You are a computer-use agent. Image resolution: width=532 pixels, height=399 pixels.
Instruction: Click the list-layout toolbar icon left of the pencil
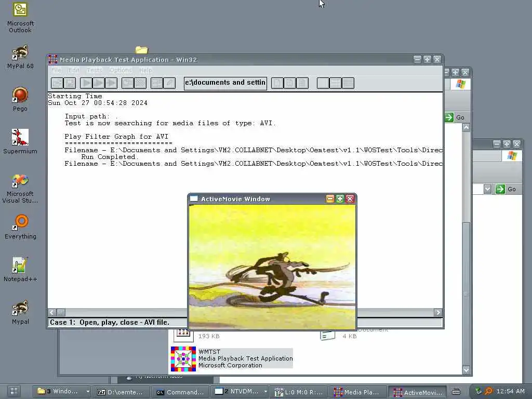coord(157,83)
